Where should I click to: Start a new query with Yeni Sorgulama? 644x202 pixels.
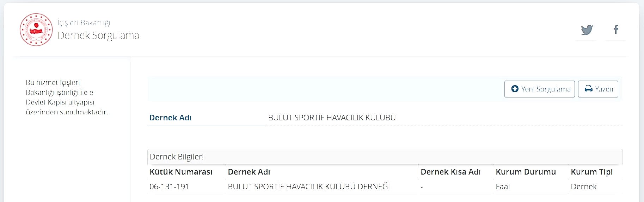[x=540, y=89]
